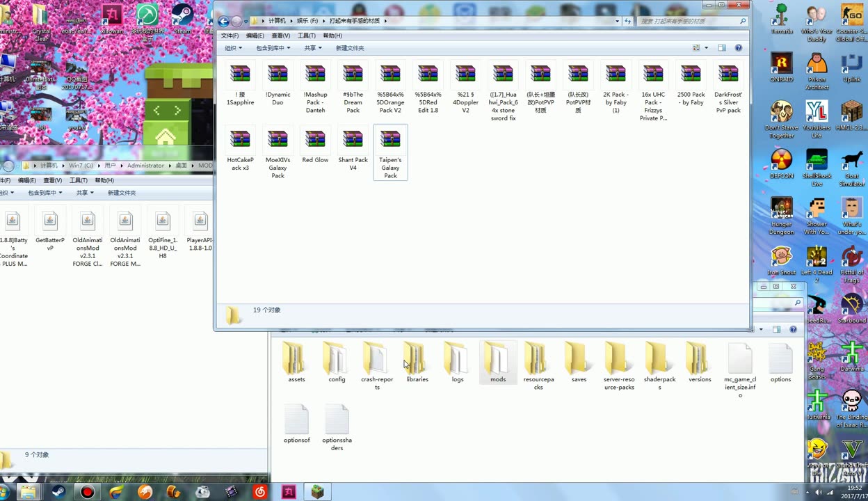The width and height of the screenshot is (868, 501).
Task: Select the saves folder
Action: (579, 363)
